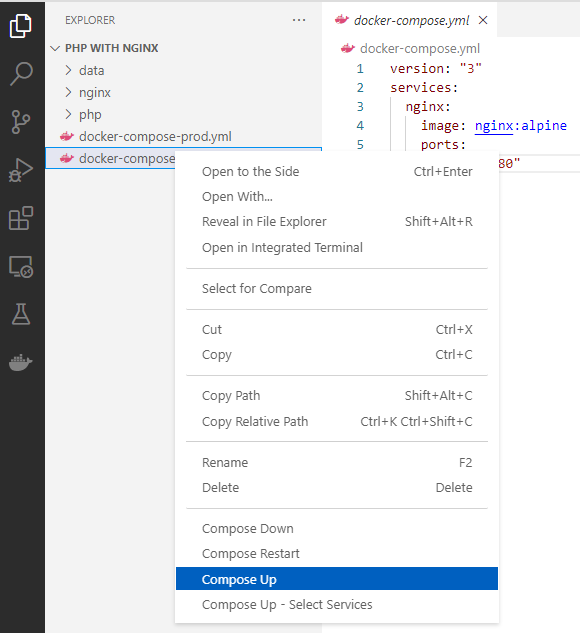Choose Compose Up - Select Services
This screenshot has width=580, height=633.
[x=337, y=605]
